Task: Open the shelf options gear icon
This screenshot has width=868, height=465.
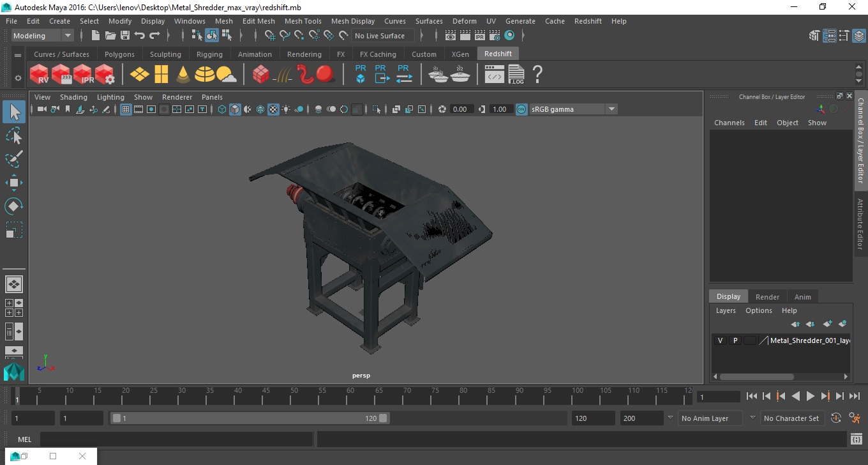Action: point(18,78)
